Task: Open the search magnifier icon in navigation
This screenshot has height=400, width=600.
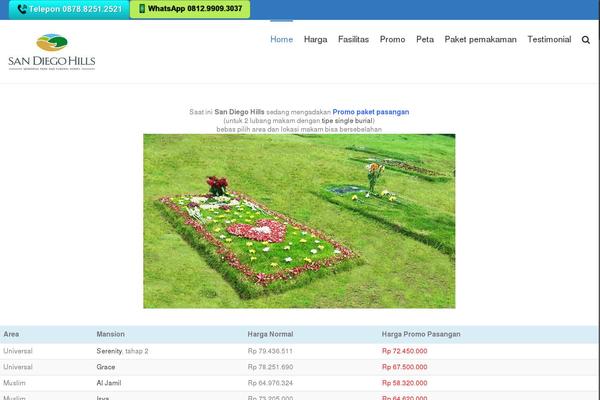Action: 585,40
